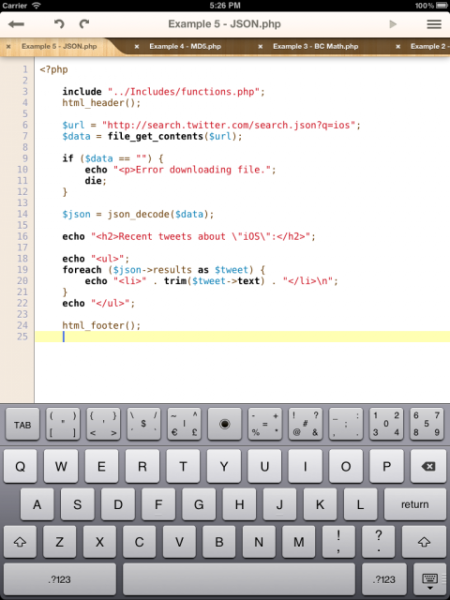
Task: Click line number 1 in gutter
Action: click(25, 70)
